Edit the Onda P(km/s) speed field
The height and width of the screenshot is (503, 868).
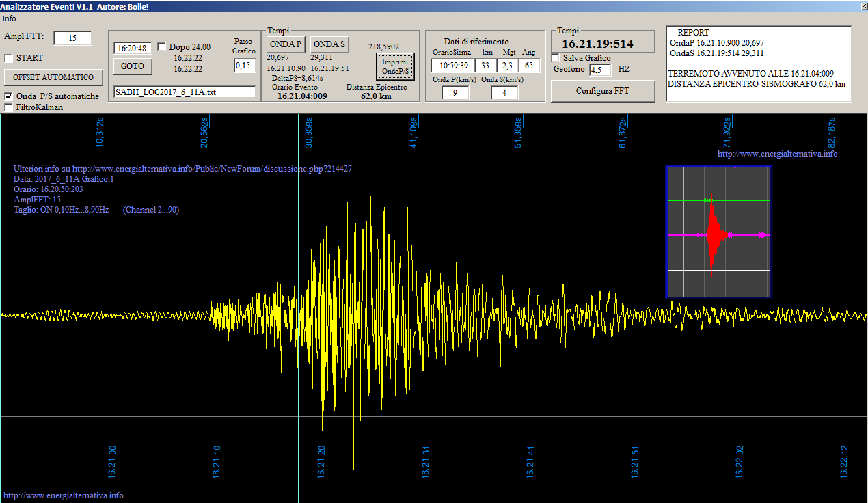pyautogui.click(x=455, y=93)
